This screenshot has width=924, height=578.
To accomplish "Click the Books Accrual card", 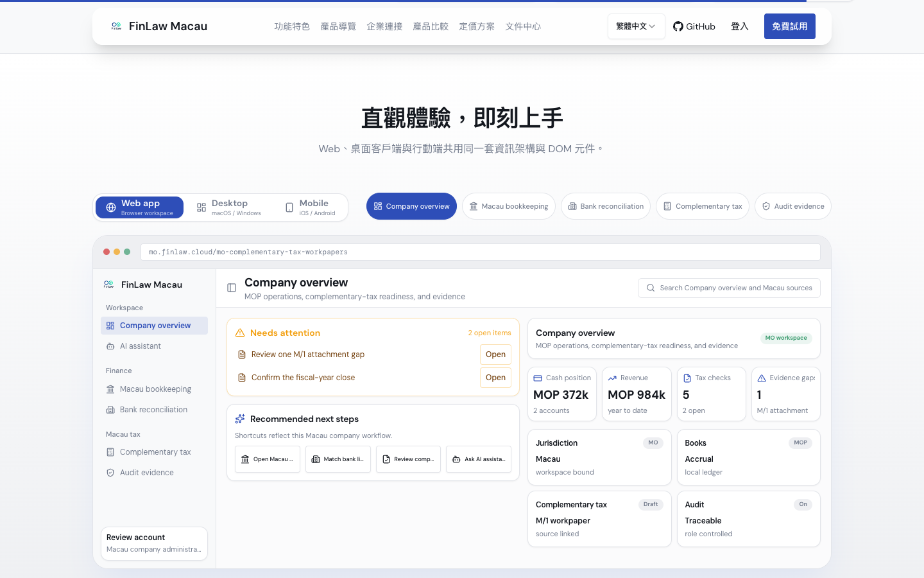I will tap(749, 457).
